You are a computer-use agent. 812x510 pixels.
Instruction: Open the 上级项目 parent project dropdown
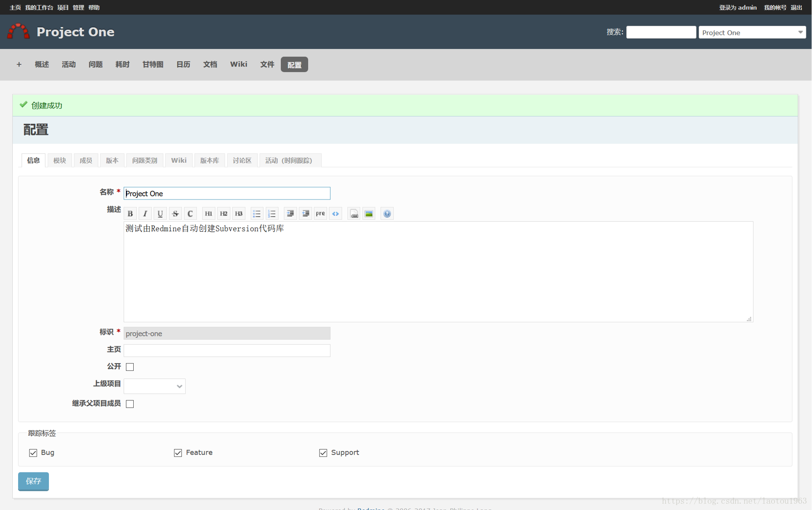pyautogui.click(x=155, y=386)
